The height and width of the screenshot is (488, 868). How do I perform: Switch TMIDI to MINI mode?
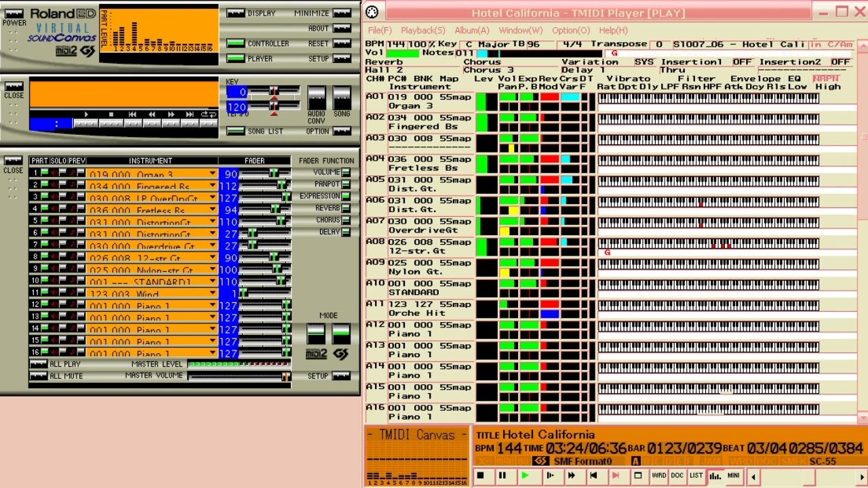[733, 476]
